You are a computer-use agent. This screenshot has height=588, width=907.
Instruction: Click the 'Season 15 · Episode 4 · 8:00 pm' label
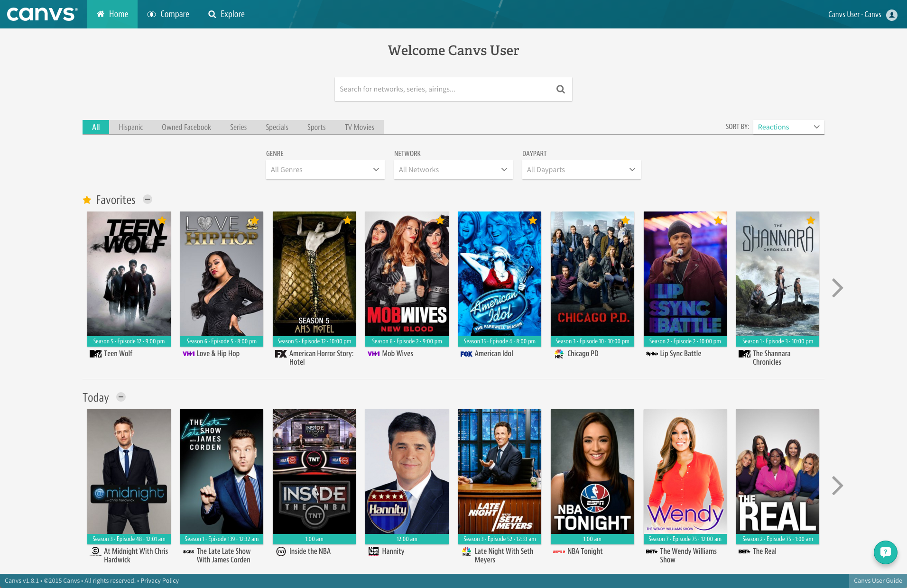[500, 341]
